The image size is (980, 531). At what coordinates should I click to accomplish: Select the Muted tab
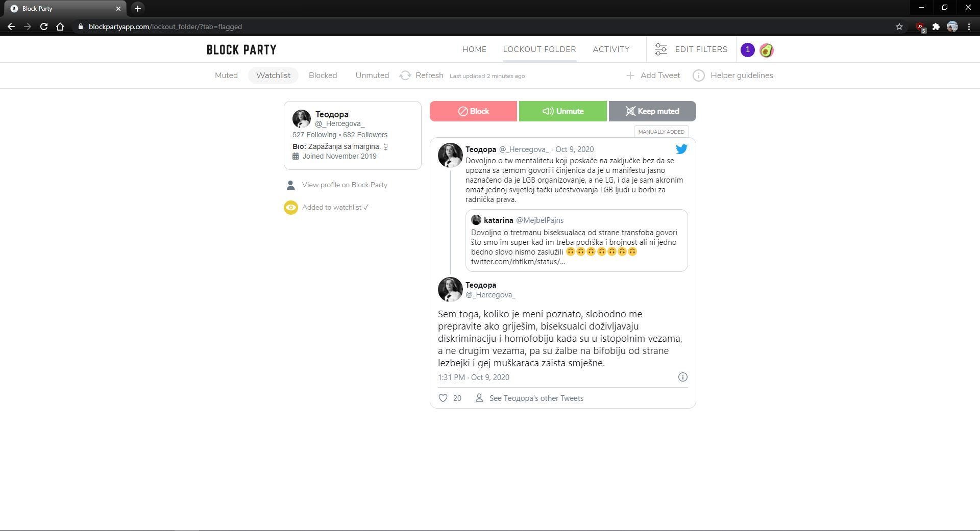coord(226,75)
